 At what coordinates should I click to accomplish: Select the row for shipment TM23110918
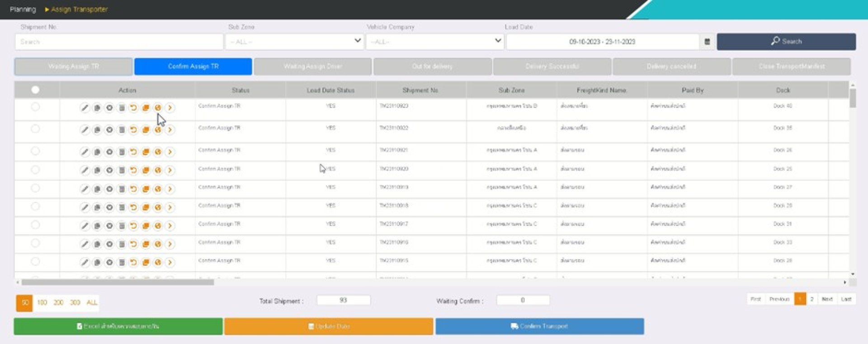[35, 207]
